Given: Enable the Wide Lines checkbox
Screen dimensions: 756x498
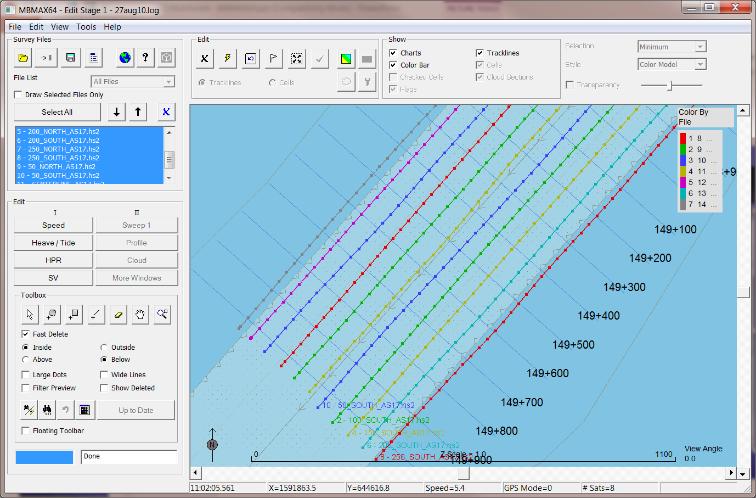Looking at the screenshot, I should tap(104, 375).
